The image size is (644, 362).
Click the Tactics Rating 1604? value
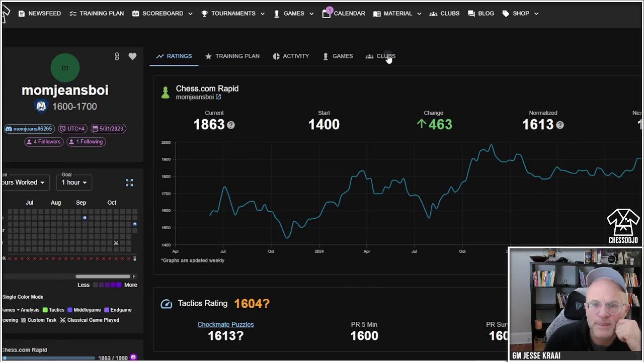point(252,304)
